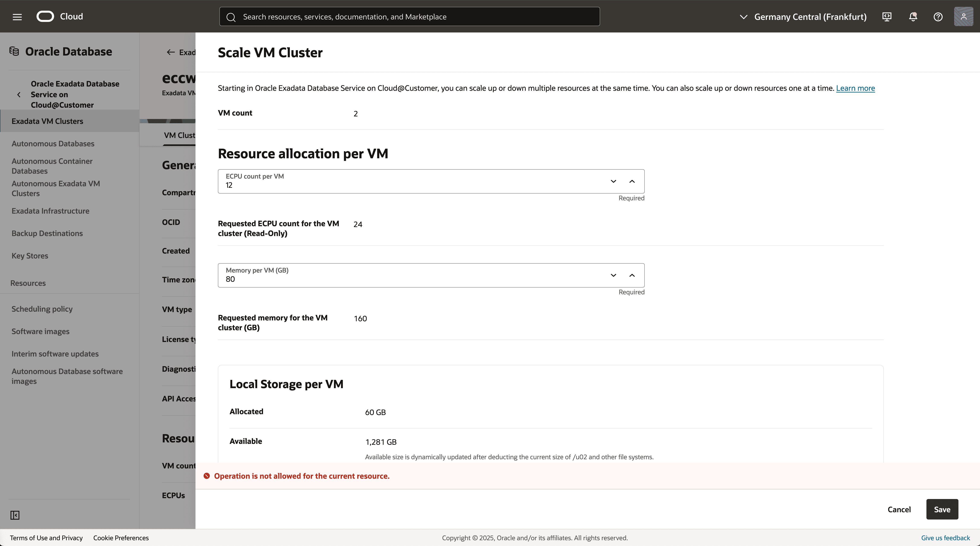Increase Memory per VM value

[632, 275]
